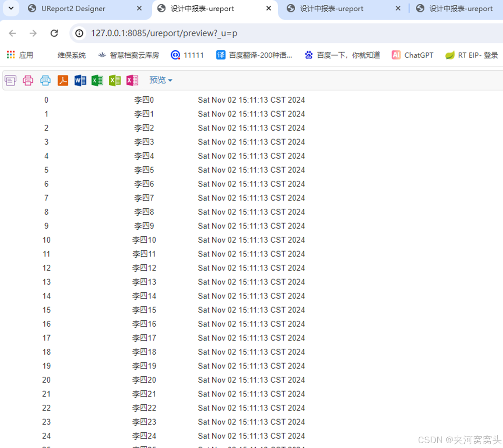Viewport: 503px width, 448px height.
Task: Open the 百度翻译 bookmark
Action: [254, 55]
